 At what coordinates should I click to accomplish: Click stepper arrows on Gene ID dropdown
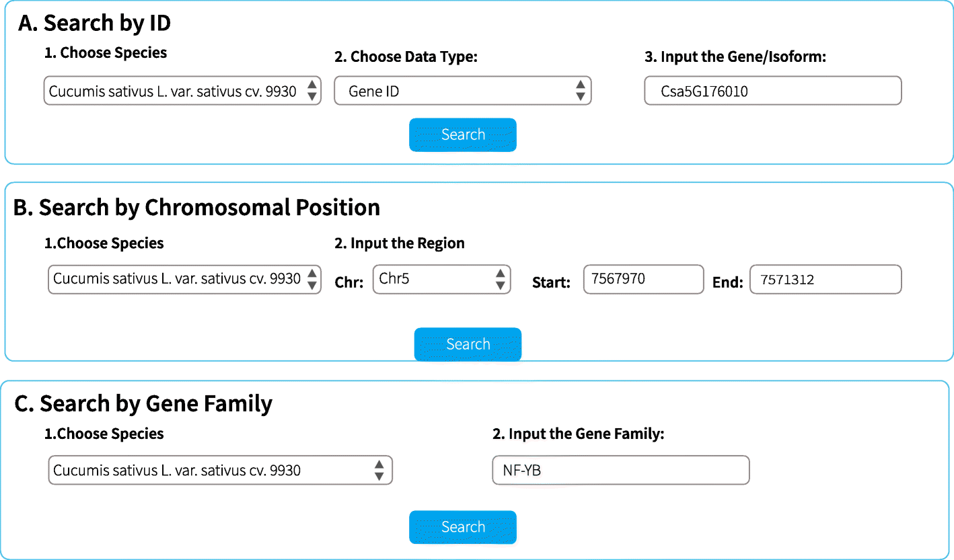pos(580,91)
